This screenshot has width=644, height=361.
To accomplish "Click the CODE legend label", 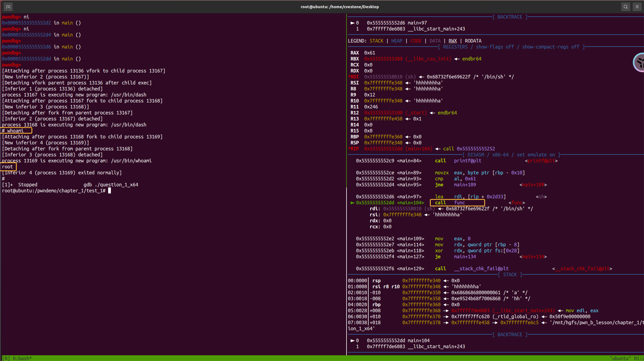I will pyautogui.click(x=416, y=41).
